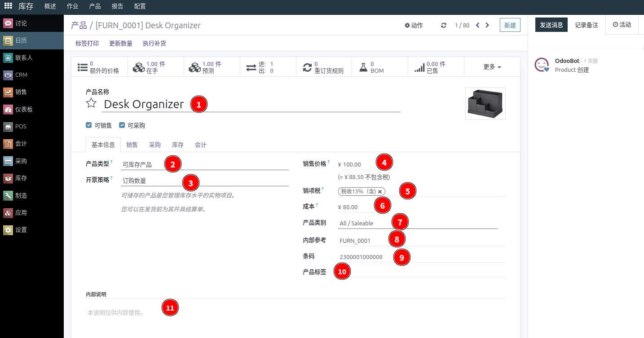
Task: Switch to the 会计 tab
Action: pos(201,145)
